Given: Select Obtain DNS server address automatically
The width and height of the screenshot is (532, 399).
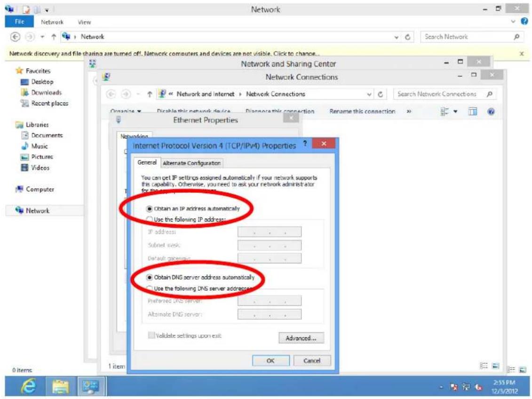Looking at the screenshot, I should pyautogui.click(x=200, y=277).
